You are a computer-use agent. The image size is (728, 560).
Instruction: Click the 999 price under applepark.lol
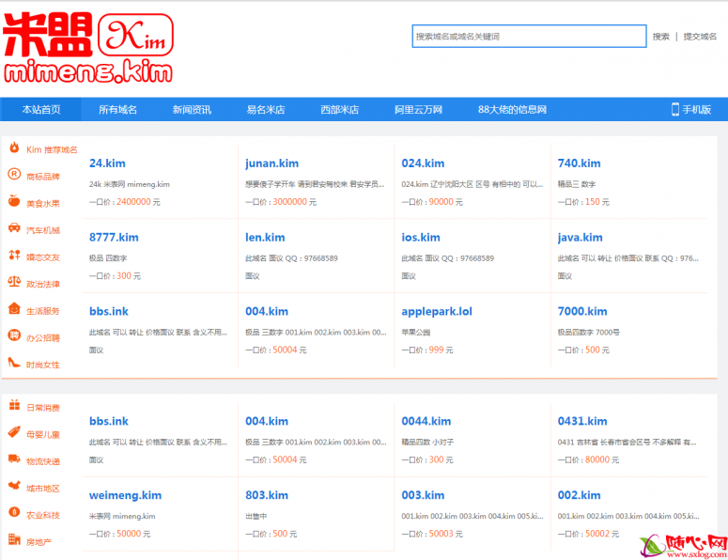pyautogui.click(x=436, y=350)
